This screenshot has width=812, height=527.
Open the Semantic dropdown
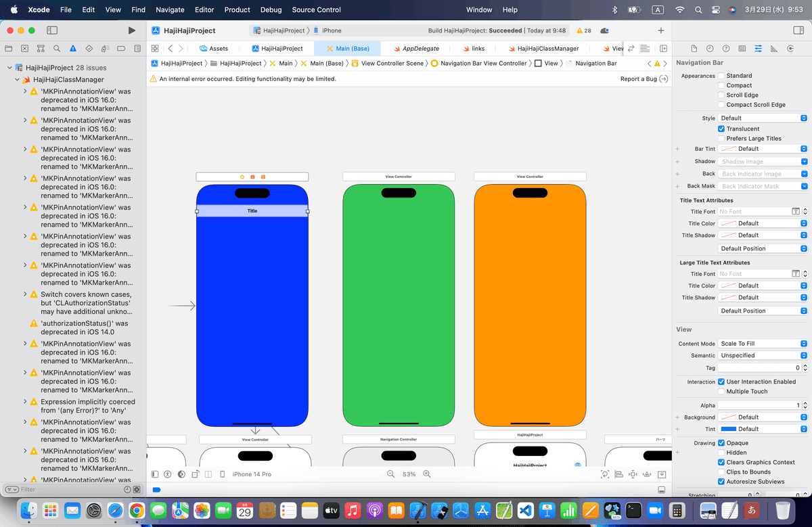pos(763,355)
